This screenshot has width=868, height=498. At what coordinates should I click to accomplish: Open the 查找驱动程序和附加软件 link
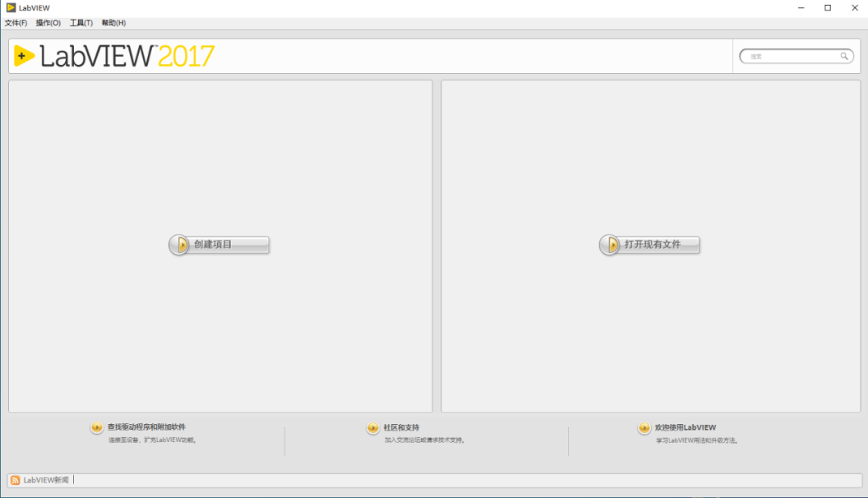click(x=146, y=427)
